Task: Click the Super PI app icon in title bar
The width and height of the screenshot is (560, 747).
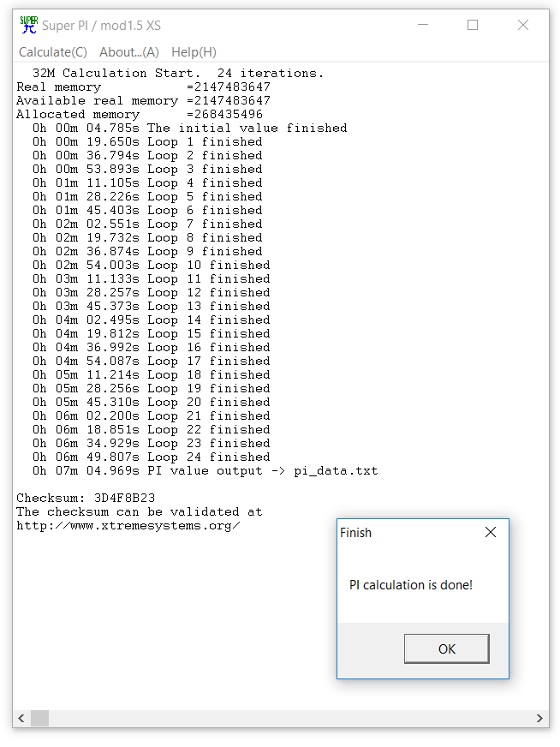Action: (28, 25)
